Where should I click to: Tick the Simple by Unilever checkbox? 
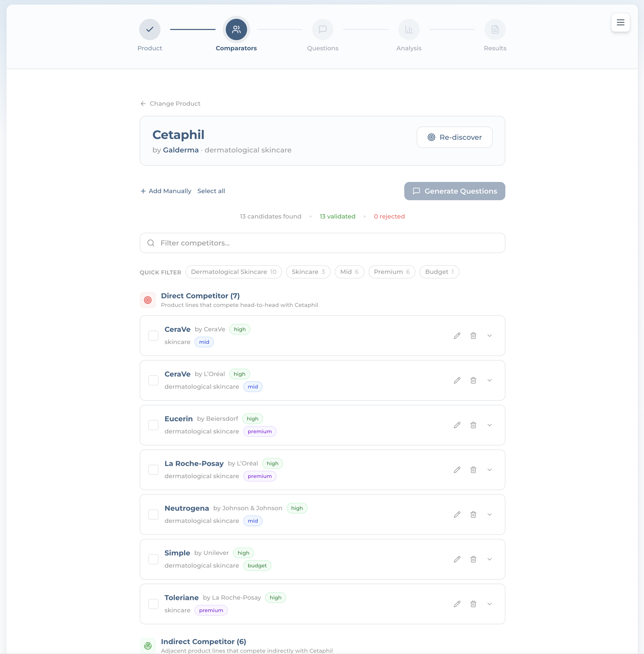(x=153, y=559)
